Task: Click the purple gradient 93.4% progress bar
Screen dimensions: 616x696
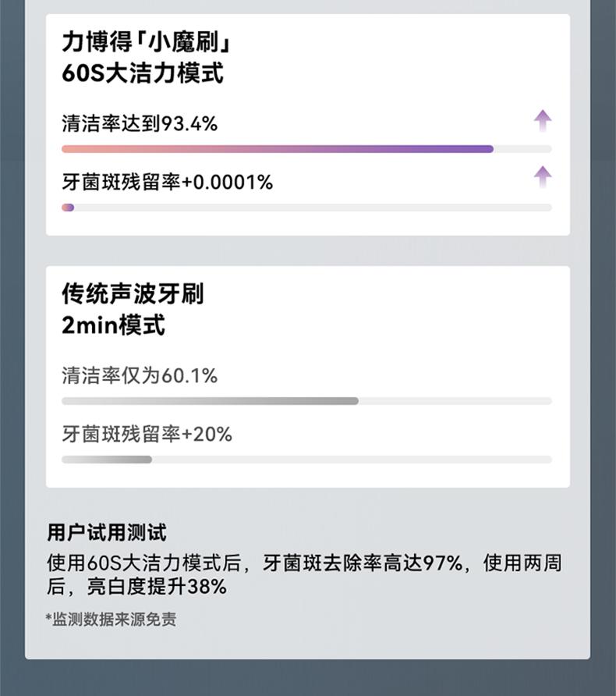Action: coord(278,149)
